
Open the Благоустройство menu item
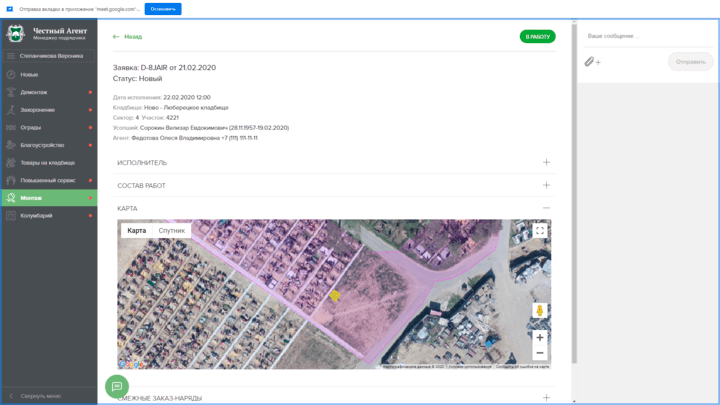tap(49, 145)
